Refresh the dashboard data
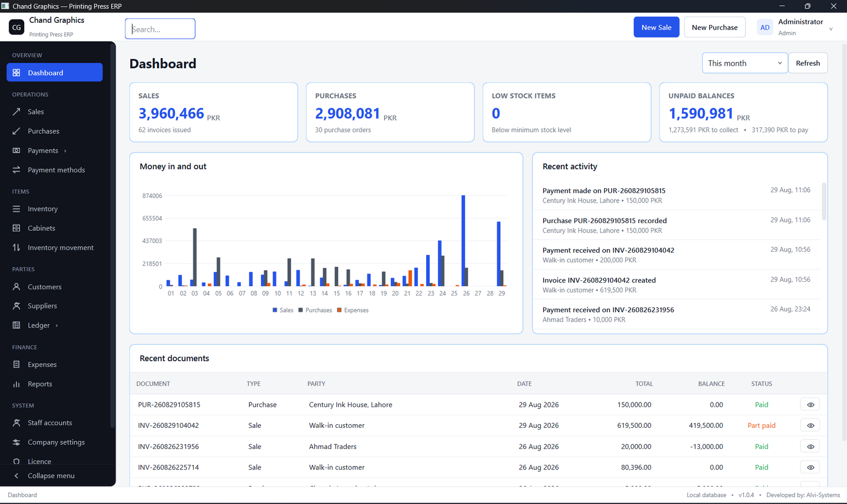Image resolution: width=847 pixels, height=504 pixels. pos(808,63)
